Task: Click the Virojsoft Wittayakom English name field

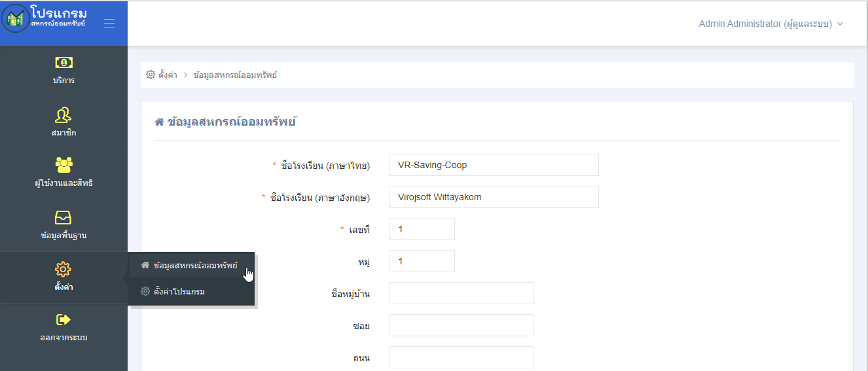Action: pyautogui.click(x=494, y=197)
